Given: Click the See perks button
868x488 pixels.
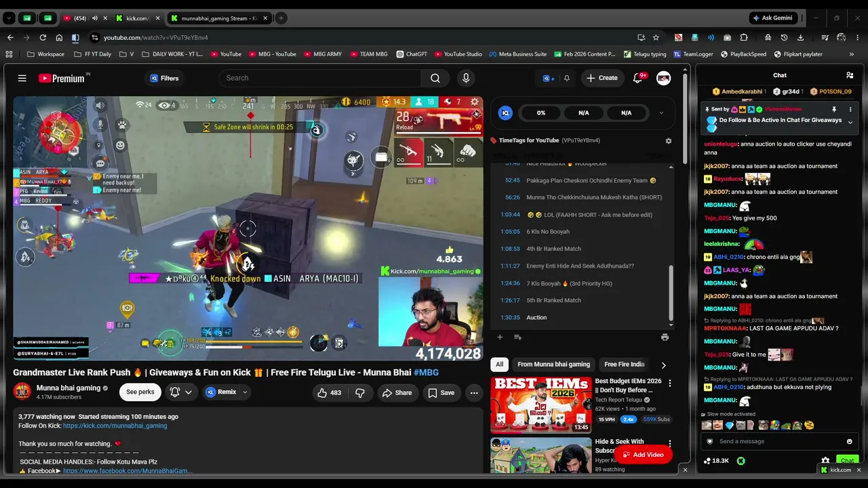Looking at the screenshot, I should coord(140,392).
